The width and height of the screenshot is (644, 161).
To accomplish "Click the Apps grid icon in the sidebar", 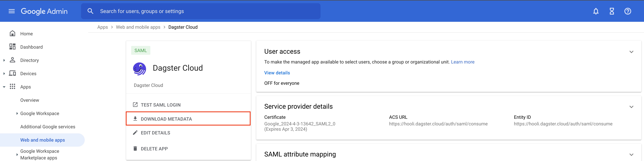I will click(12, 86).
